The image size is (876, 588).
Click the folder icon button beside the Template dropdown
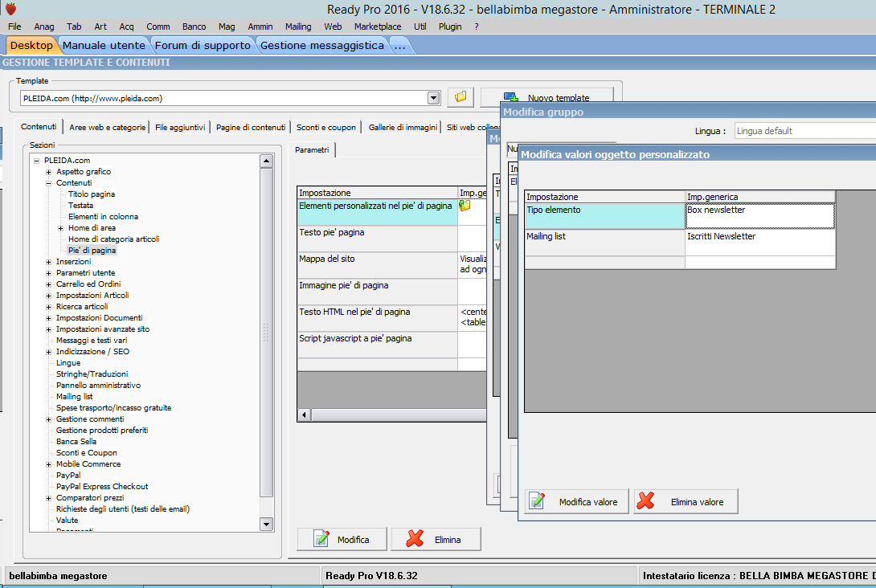tap(461, 97)
